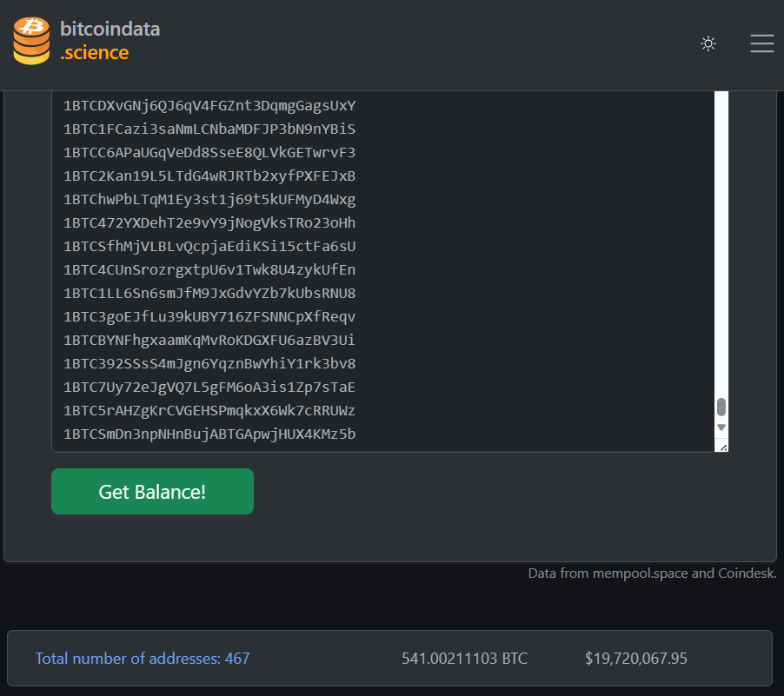
Task: Click the scrollbar down arrow in textarea
Action: pos(721,428)
